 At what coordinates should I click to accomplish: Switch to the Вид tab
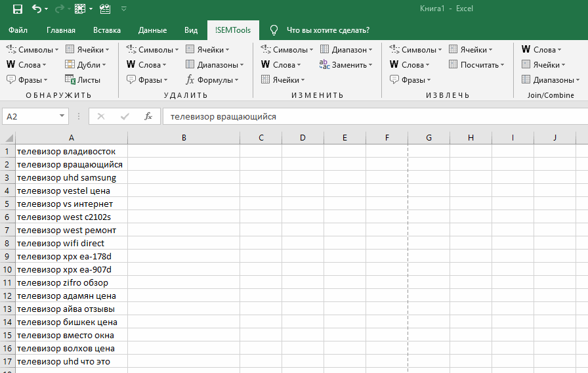point(191,30)
